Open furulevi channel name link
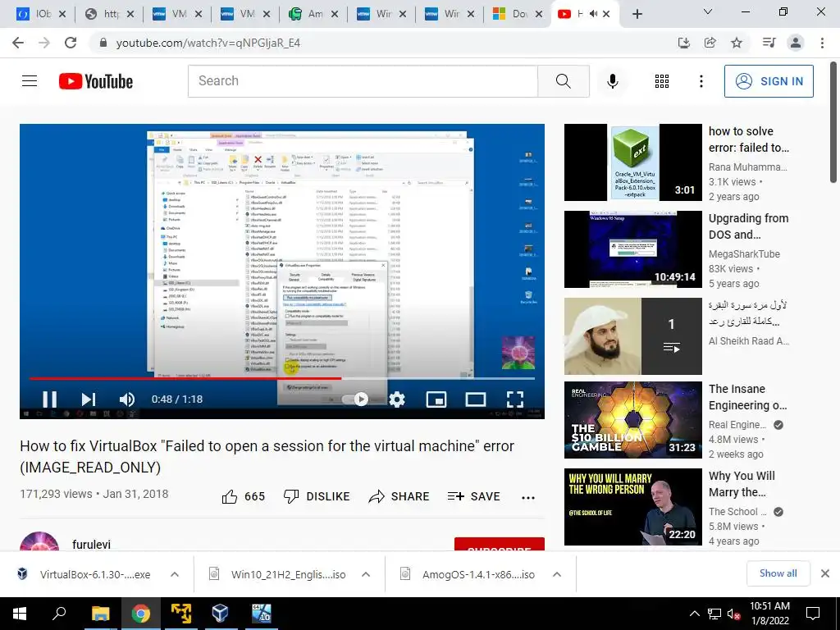 pyautogui.click(x=92, y=545)
